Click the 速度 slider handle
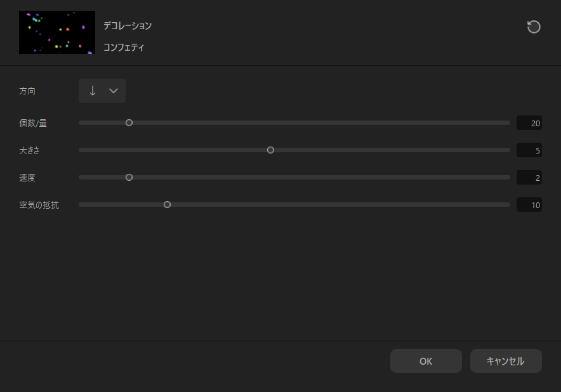This screenshot has height=392, width=561. pyautogui.click(x=129, y=178)
